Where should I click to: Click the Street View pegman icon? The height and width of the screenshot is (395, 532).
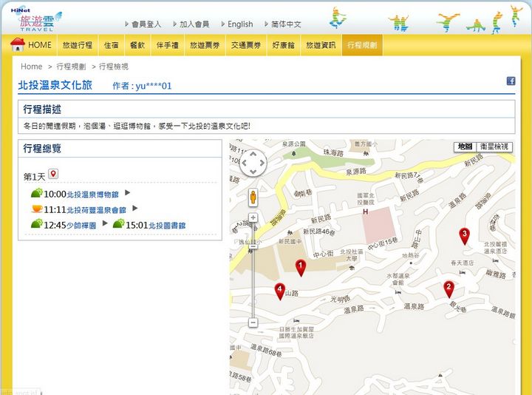(x=253, y=197)
